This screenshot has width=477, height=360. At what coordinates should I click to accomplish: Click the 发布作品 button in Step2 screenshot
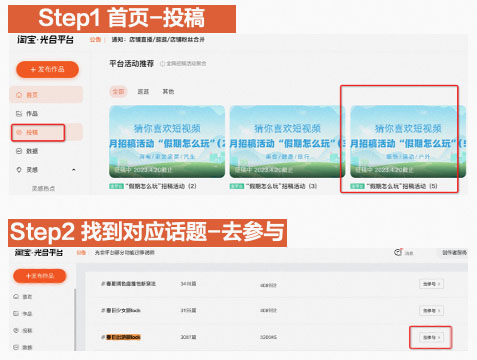point(40,276)
